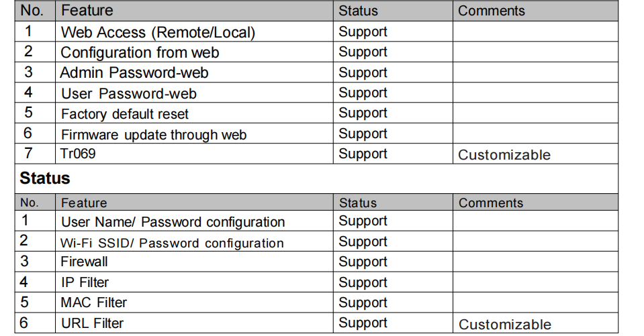Screen dimensions: 644x336
Task: Select the "Factory default reset" cell
Action: 125,114
